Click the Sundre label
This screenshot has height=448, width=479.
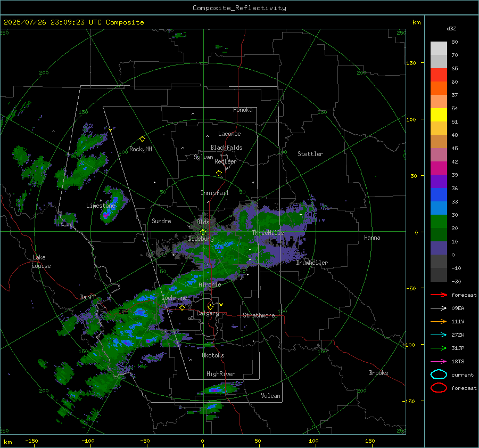click(x=161, y=221)
